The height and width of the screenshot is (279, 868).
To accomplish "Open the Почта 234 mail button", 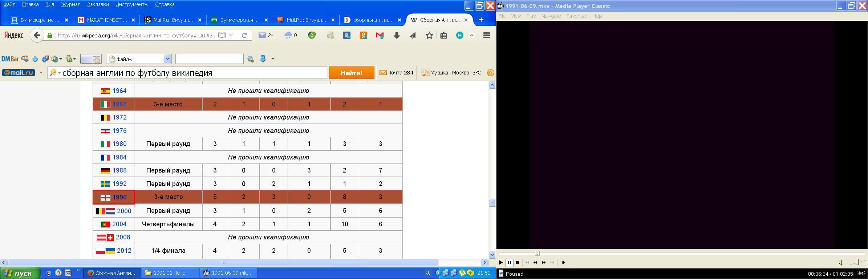I will pyautogui.click(x=396, y=73).
